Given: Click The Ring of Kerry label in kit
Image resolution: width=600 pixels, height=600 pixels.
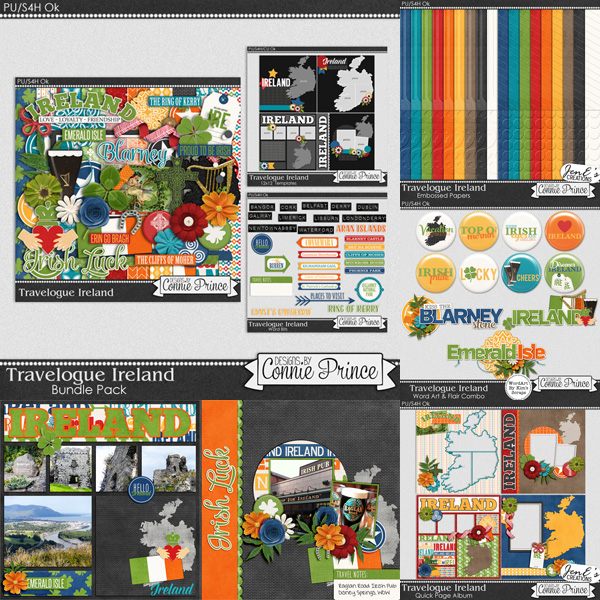Looking at the screenshot, I should pyautogui.click(x=174, y=101).
